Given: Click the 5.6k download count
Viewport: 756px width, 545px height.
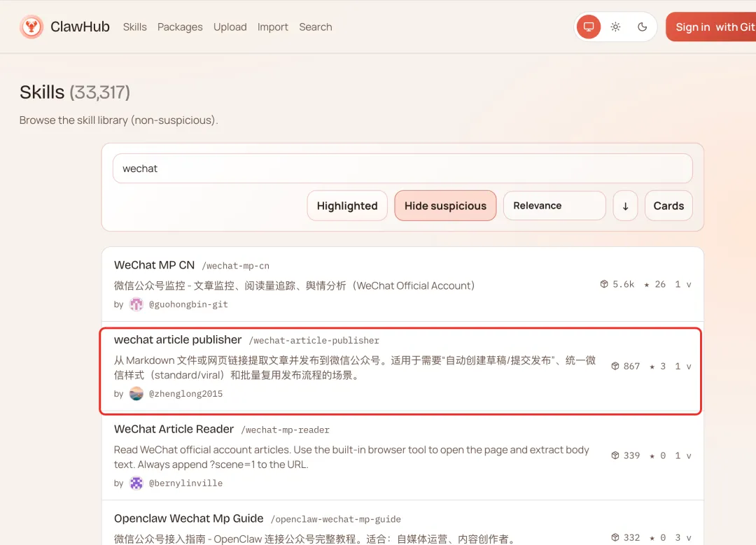Looking at the screenshot, I should (624, 284).
